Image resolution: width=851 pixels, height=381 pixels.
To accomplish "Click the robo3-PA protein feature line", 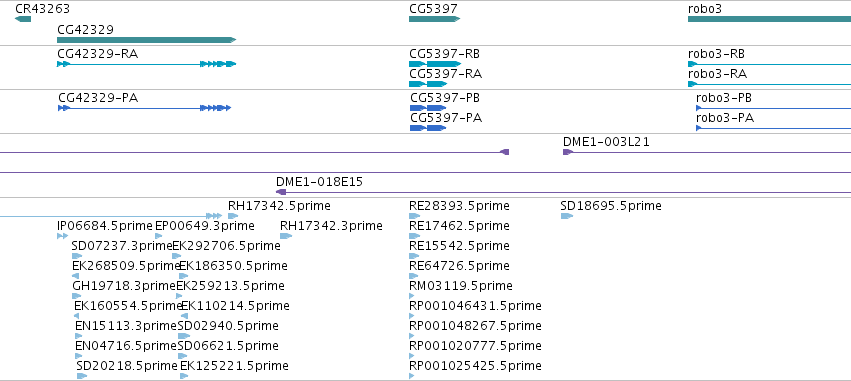I will point(773,128).
